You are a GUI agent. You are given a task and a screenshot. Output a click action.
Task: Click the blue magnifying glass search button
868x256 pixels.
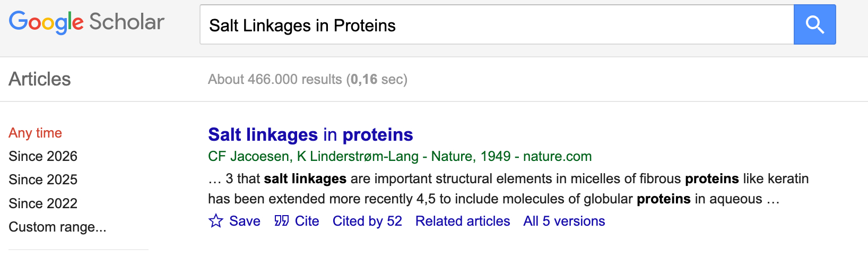pos(814,24)
